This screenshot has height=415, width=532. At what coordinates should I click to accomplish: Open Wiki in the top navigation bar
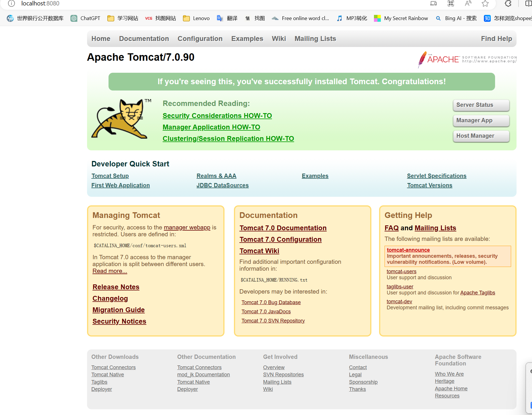(x=279, y=39)
